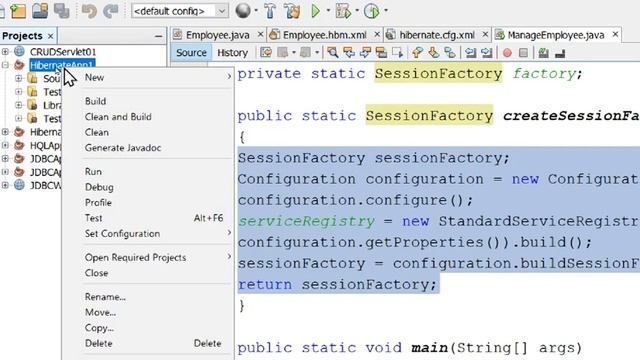Click the Redo arrow icon
The height and width of the screenshot is (360, 640).
111,11
